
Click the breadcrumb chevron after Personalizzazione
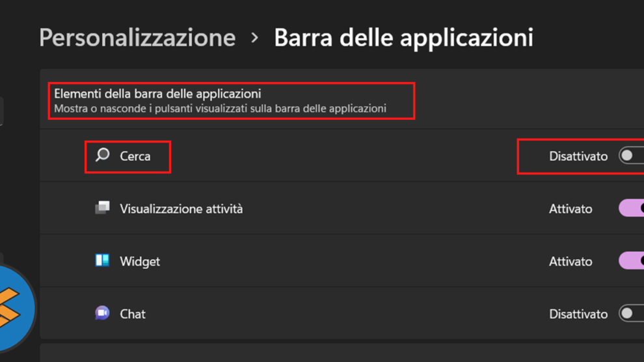(x=255, y=38)
